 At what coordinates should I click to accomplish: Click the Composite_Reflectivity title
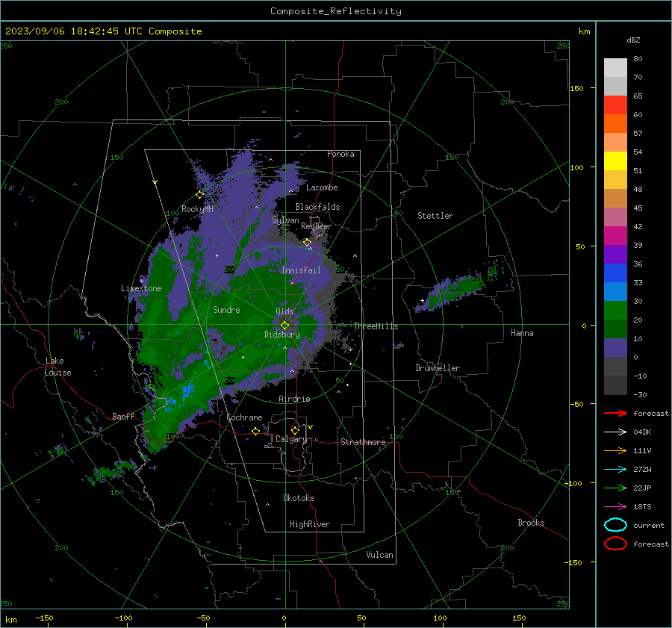(x=335, y=11)
